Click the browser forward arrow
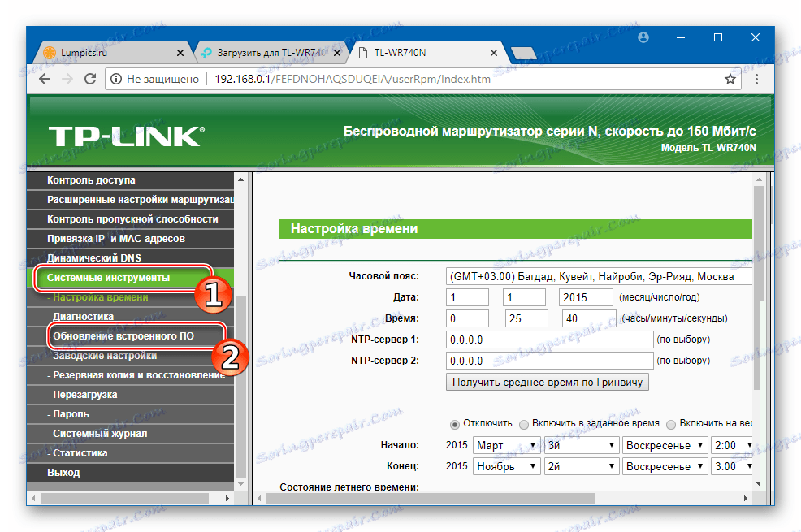Screen dimensions: 801x532 click(67, 79)
